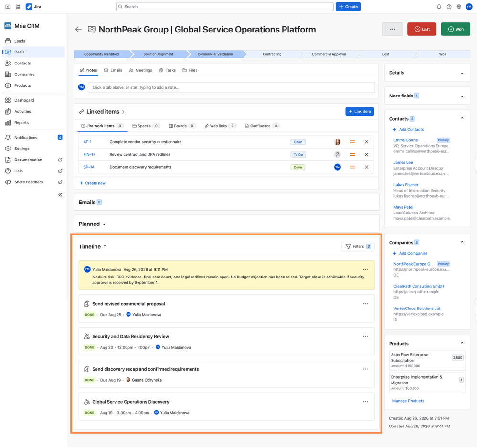Open Dashboard in the sidebar
Image resolution: width=477 pixels, height=448 pixels.
pyautogui.click(x=33, y=100)
